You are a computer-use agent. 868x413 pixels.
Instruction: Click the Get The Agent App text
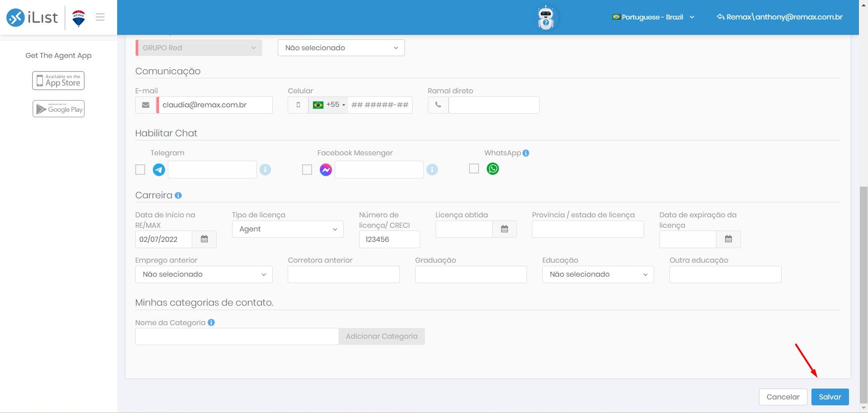[x=58, y=56]
